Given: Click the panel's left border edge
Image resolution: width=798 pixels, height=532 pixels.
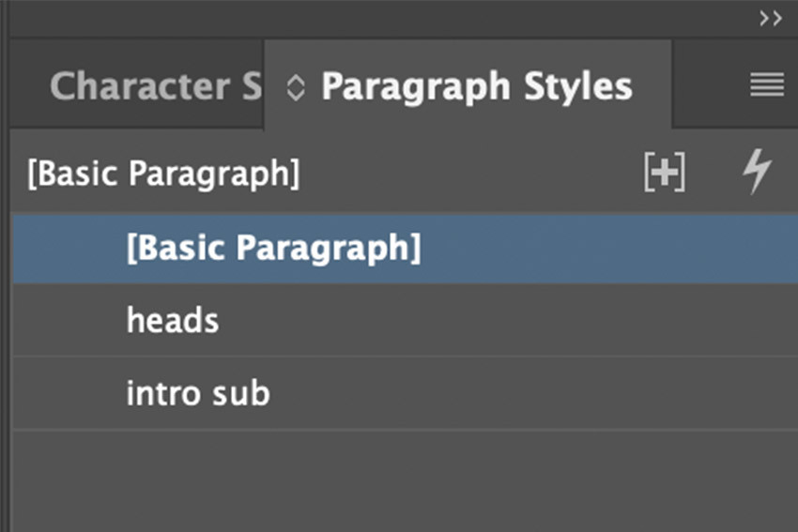Looking at the screenshot, I should pyautogui.click(x=6, y=281).
